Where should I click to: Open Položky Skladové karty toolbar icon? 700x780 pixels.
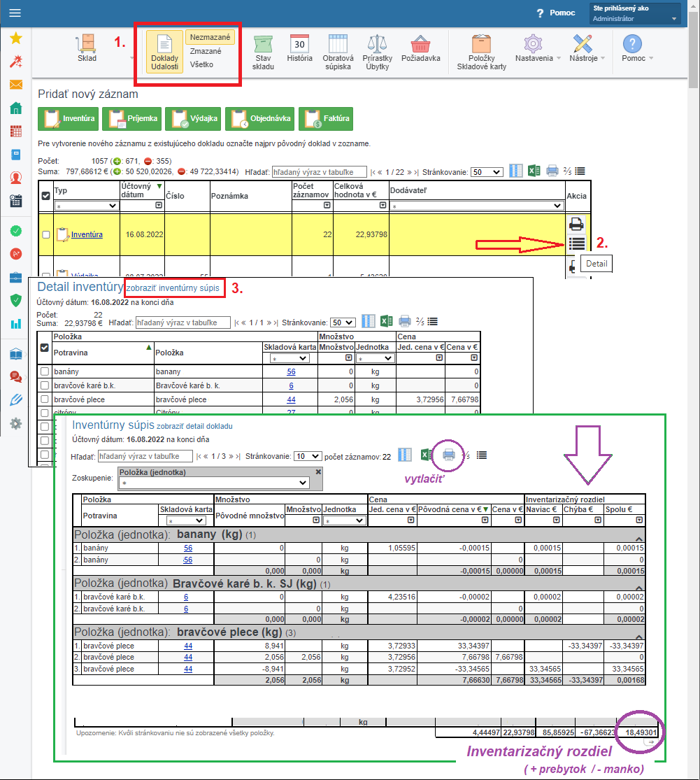click(481, 52)
